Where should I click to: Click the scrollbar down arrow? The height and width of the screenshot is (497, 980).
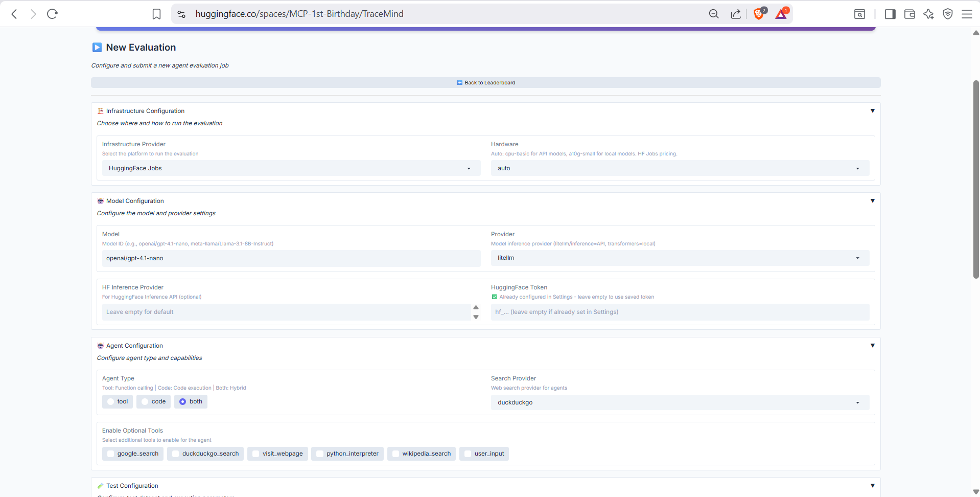point(976,492)
